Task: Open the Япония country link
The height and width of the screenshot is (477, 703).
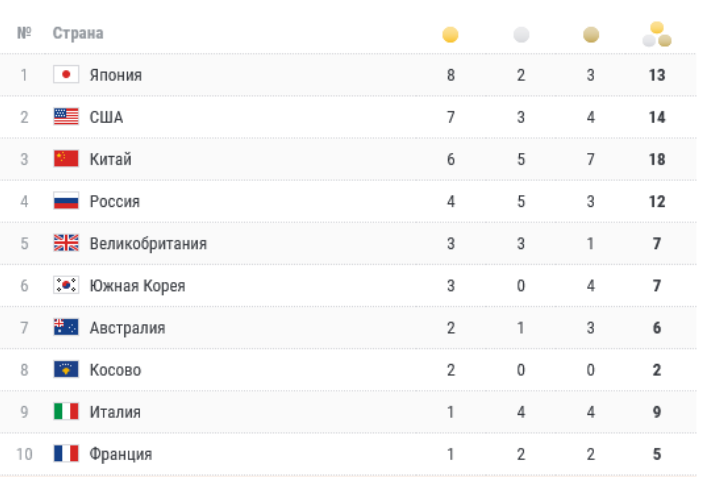Action: pos(116,75)
